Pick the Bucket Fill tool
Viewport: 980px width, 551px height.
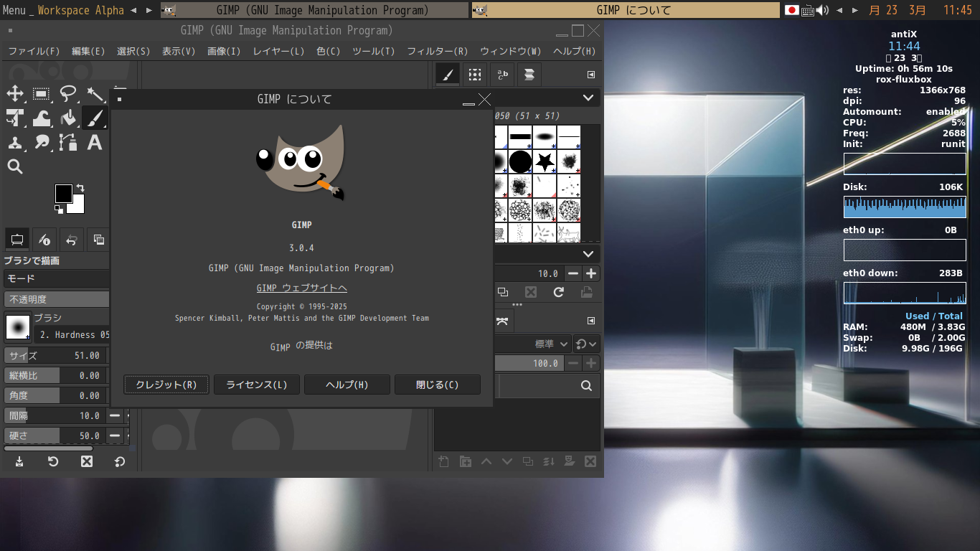coord(68,118)
